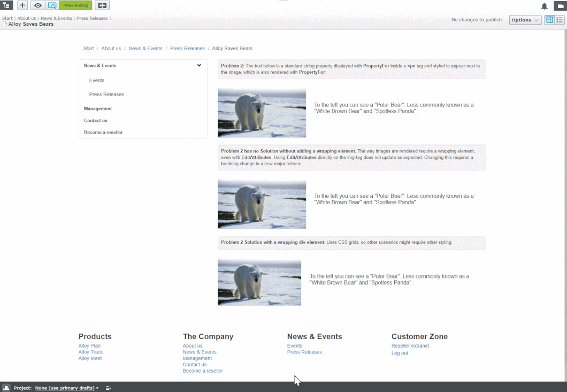Open the notifications bell
This screenshot has width=567, height=392.
544,6
